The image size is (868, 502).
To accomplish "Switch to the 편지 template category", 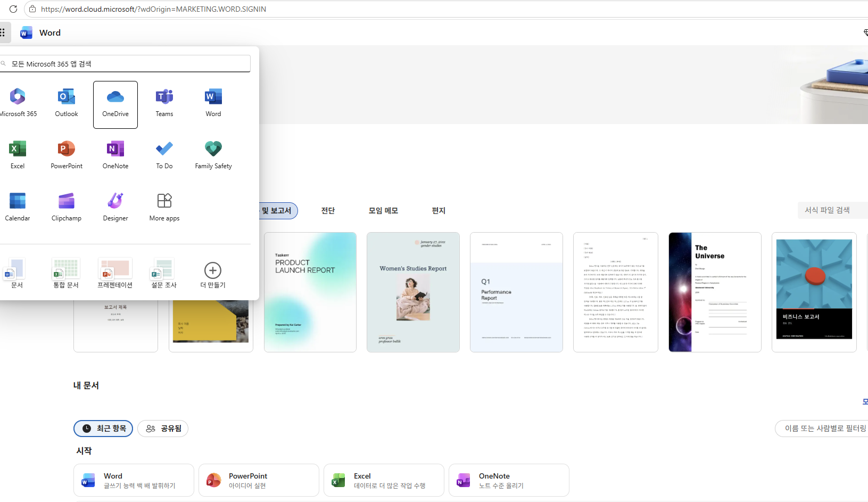I will point(439,211).
